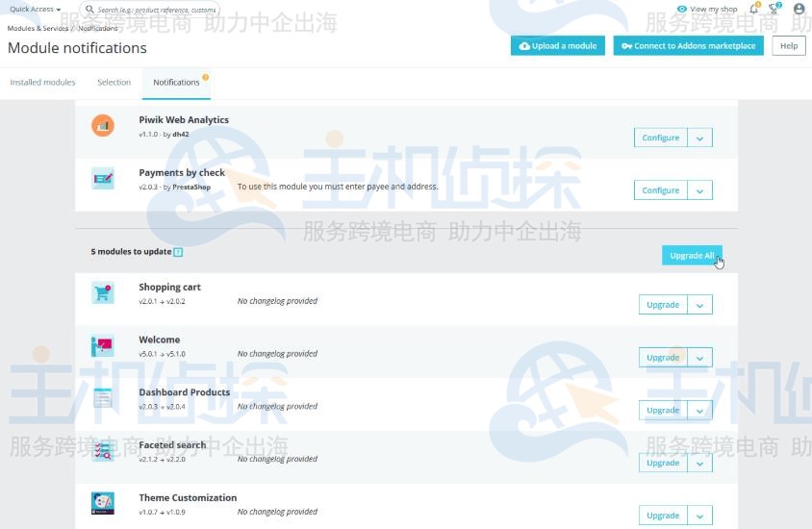Open the trophy merchant expertise icon

tap(774, 10)
